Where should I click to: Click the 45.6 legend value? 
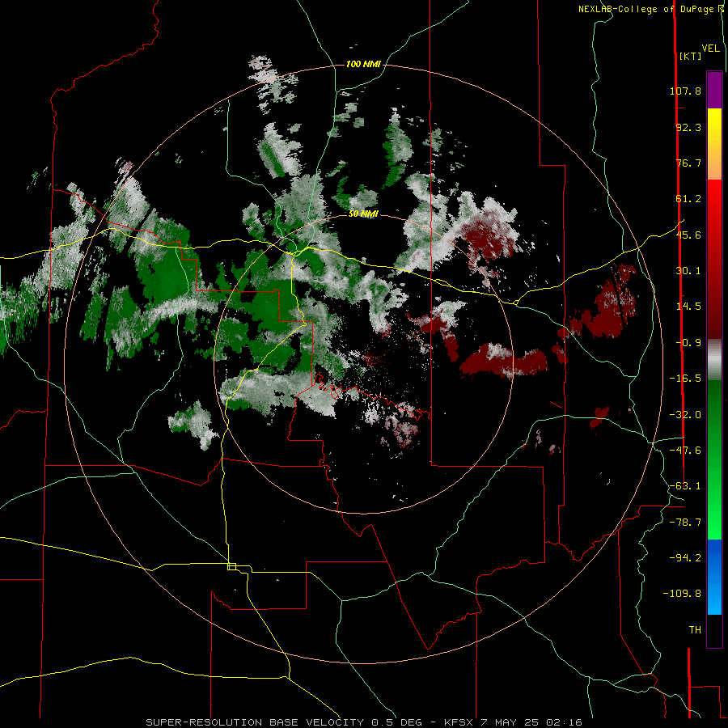pyautogui.click(x=688, y=235)
